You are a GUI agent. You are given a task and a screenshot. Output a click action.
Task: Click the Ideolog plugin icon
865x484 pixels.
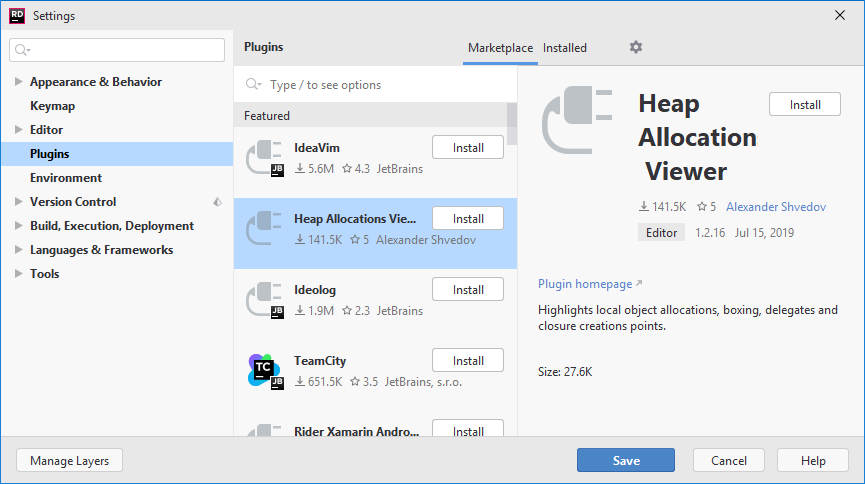click(x=265, y=300)
